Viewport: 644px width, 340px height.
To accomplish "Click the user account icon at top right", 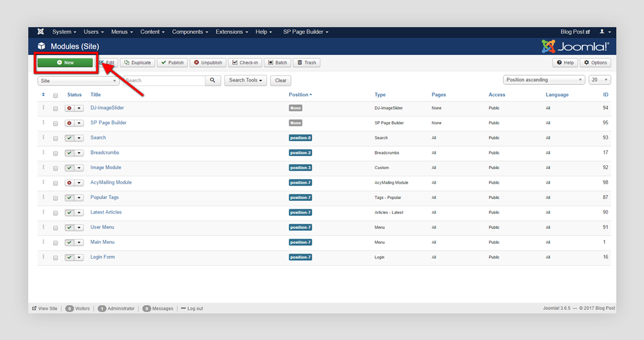I will pos(602,32).
